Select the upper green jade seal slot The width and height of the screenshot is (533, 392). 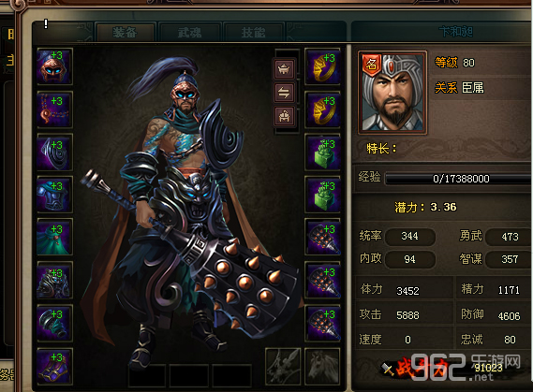322,152
